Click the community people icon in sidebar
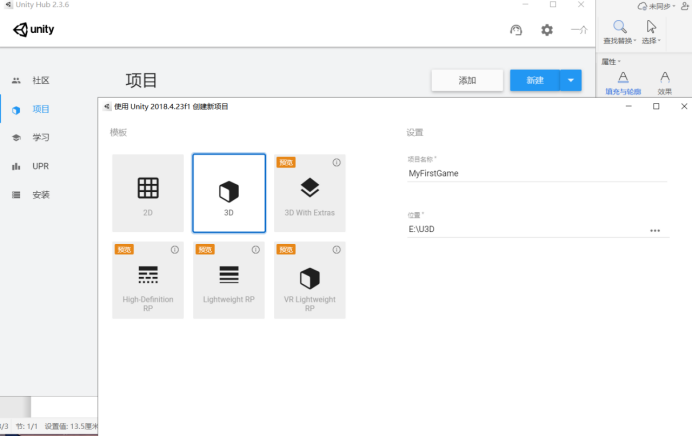 coord(16,80)
